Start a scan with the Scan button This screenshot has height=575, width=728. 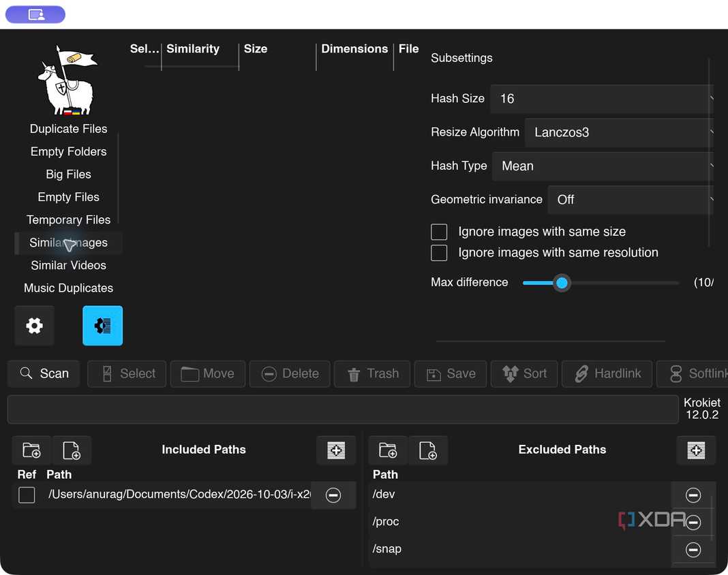(44, 373)
